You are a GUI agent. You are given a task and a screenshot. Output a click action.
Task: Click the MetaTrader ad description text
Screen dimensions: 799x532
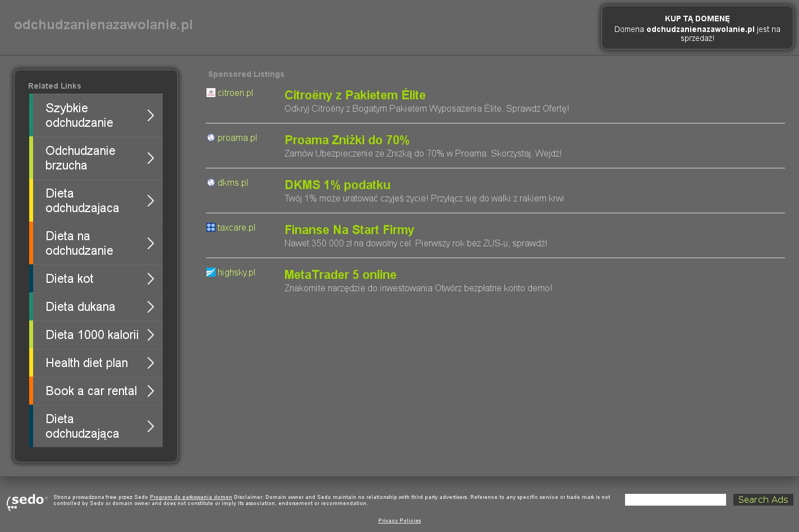[418, 288]
